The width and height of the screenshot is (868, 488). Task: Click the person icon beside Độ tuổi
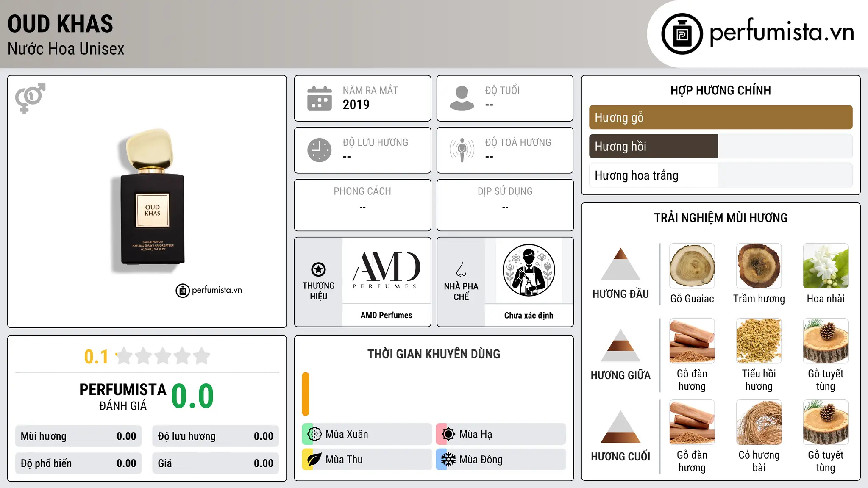coord(462,98)
